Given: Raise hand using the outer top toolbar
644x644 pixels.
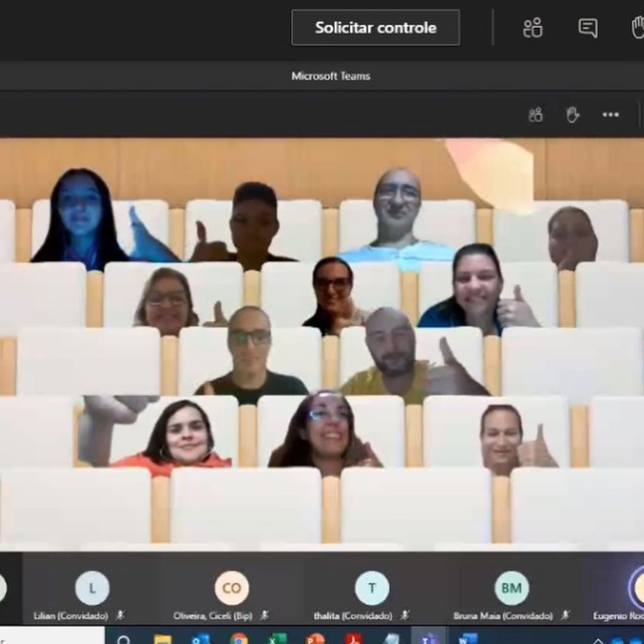Looking at the screenshot, I should 637,27.
